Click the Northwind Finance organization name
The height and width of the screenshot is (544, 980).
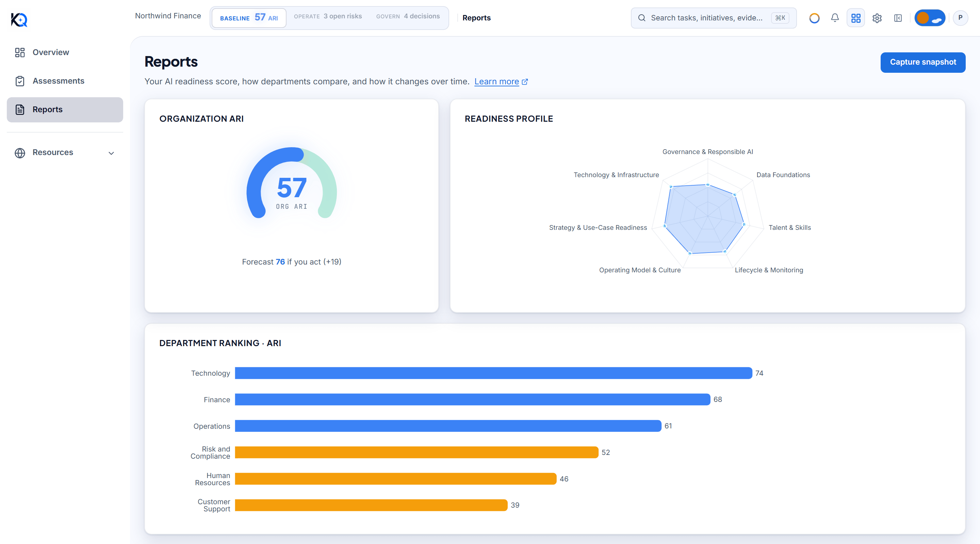coord(168,16)
